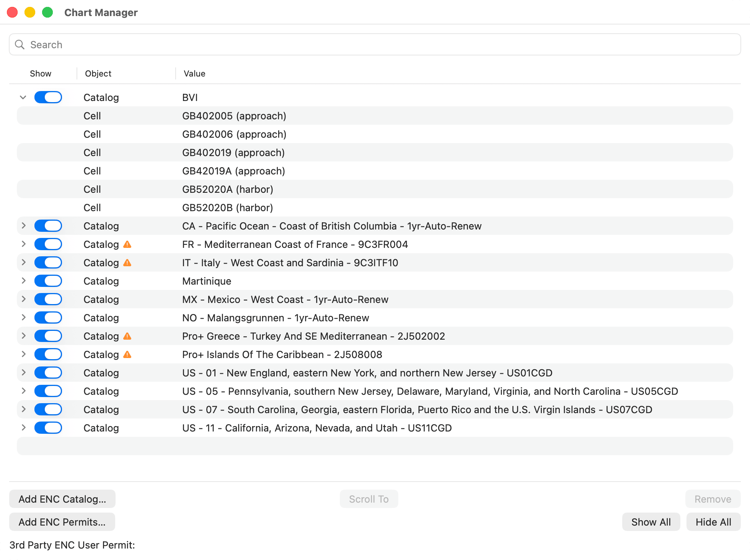
Task: Select cell GB42019A (approach)
Action: (x=375, y=171)
